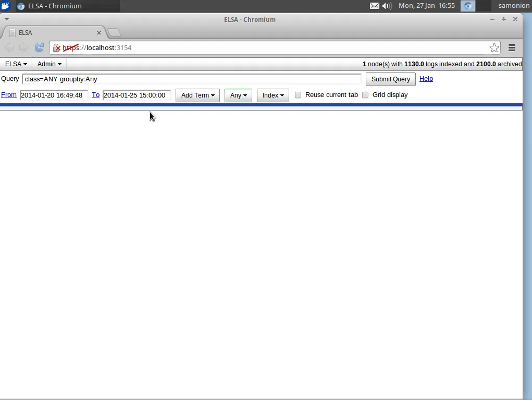Screen dimensions: 532x400
Task: Open the Help link
Action: [x=426, y=79]
